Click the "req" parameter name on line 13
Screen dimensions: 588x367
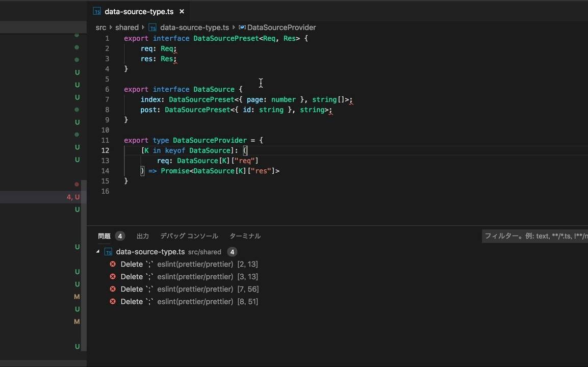pyautogui.click(x=163, y=161)
